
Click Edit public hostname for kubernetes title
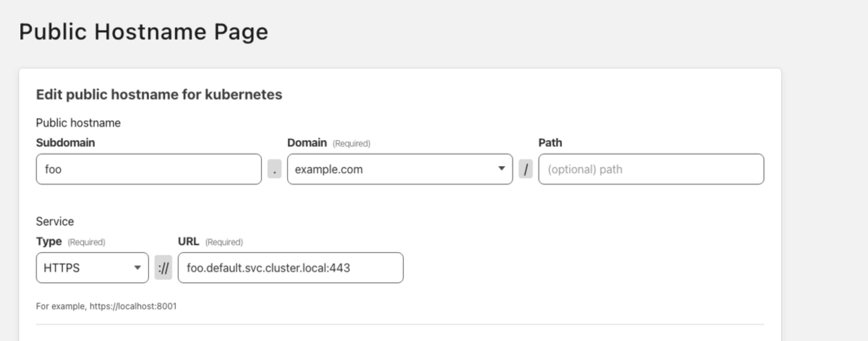click(x=159, y=95)
